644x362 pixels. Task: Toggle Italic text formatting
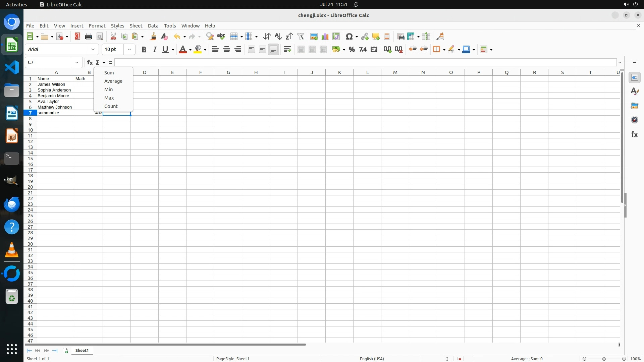155,50
